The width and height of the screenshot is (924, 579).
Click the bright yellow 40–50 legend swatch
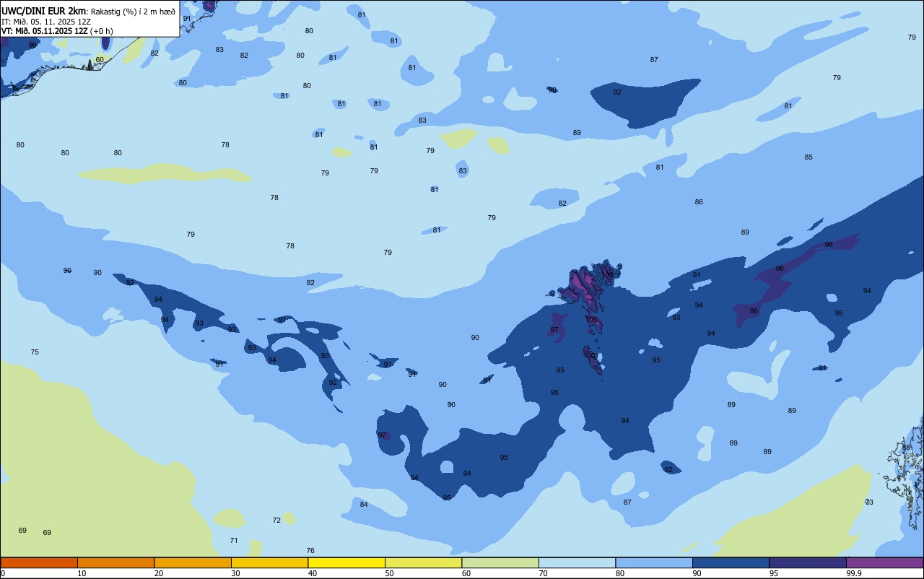[346, 562]
